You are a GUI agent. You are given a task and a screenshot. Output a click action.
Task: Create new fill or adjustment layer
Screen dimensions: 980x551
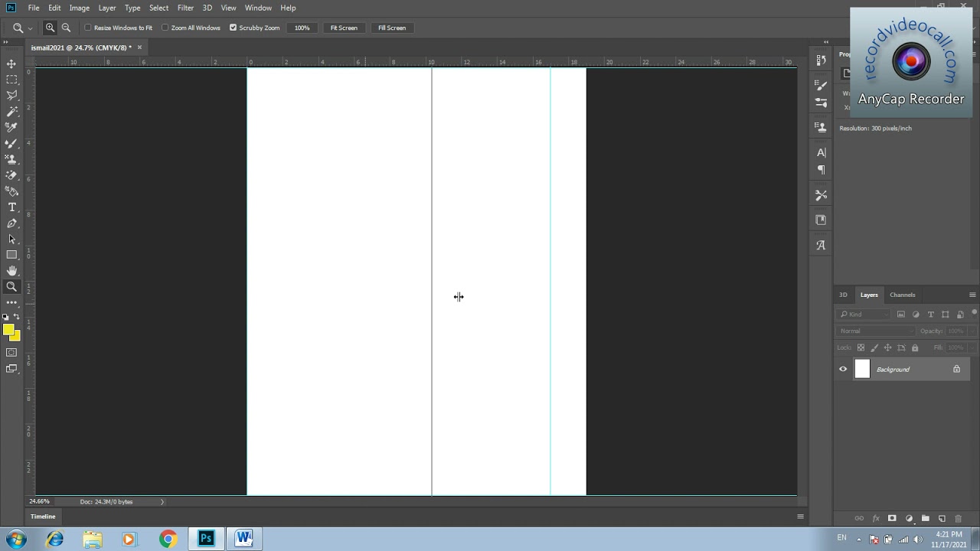coord(909,518)
